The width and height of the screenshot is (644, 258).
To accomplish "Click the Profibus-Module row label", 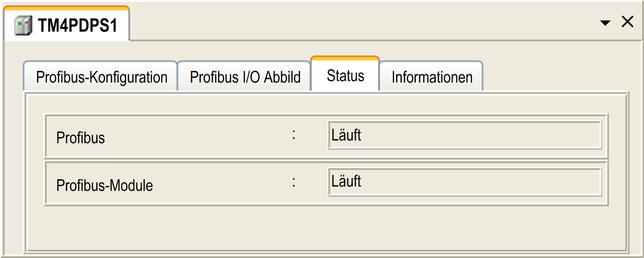I will click(104, 185).
